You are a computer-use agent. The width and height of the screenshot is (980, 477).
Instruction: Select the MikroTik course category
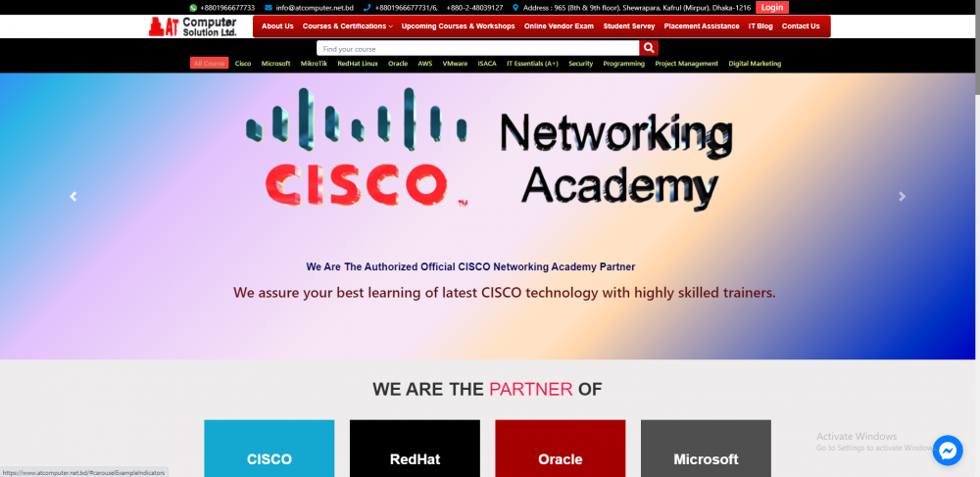(x=314, y=64)
